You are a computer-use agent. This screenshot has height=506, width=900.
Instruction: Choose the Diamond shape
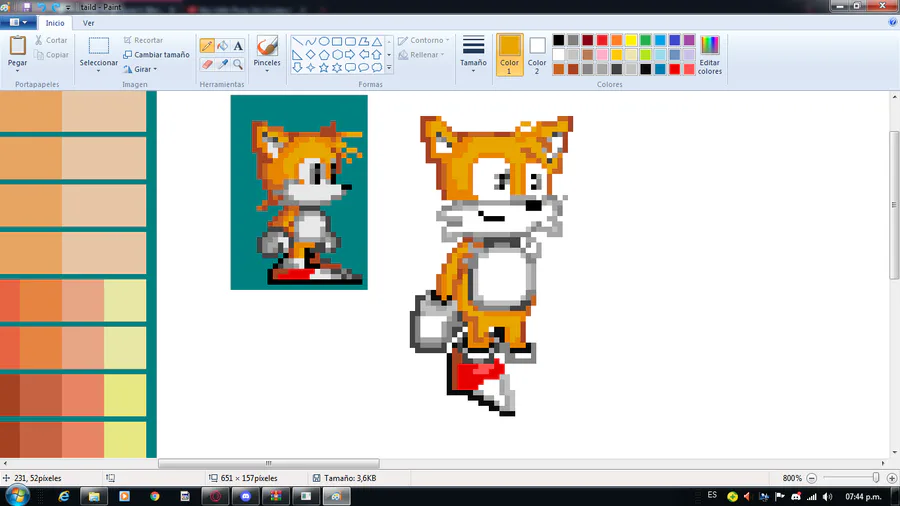(311, 55)
